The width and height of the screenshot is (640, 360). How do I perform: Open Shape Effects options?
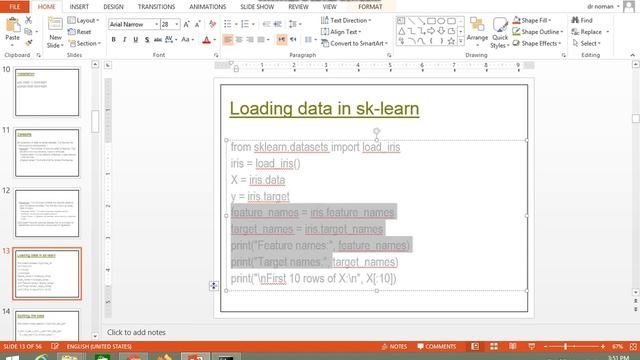click(x=537, y=43)
